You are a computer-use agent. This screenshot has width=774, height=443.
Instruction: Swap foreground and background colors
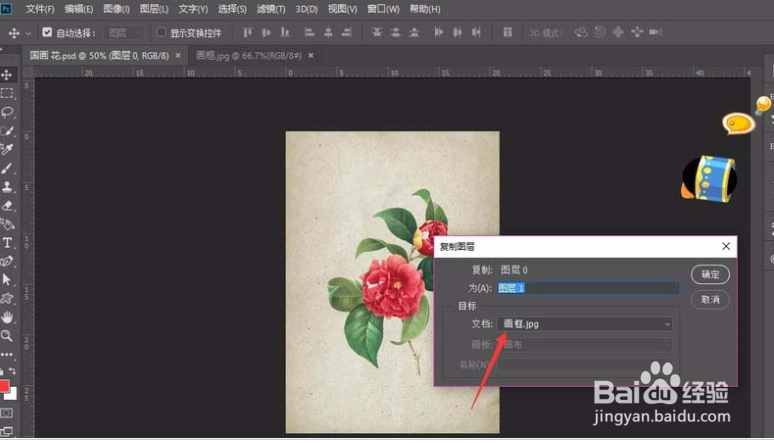[x=12, y=371]
